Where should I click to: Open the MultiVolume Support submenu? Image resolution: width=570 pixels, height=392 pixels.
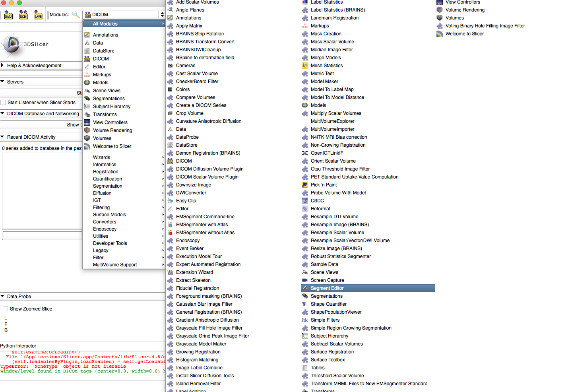click(x=124, y=265)
